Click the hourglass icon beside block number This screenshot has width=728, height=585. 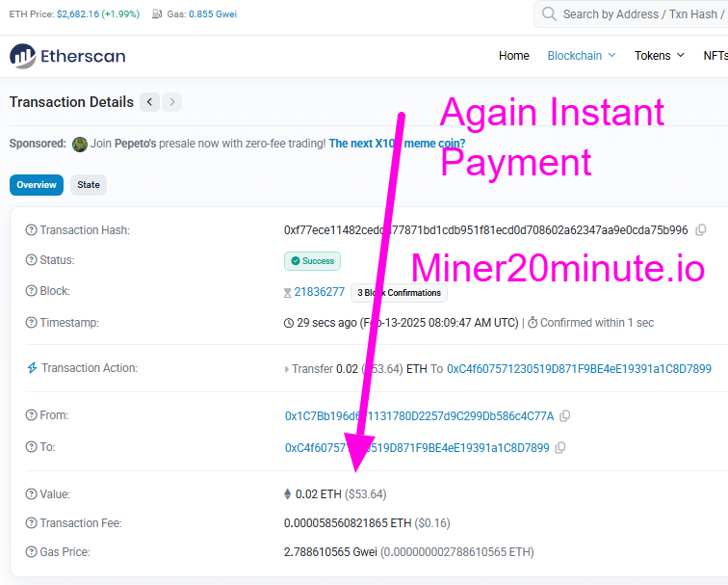287,293
